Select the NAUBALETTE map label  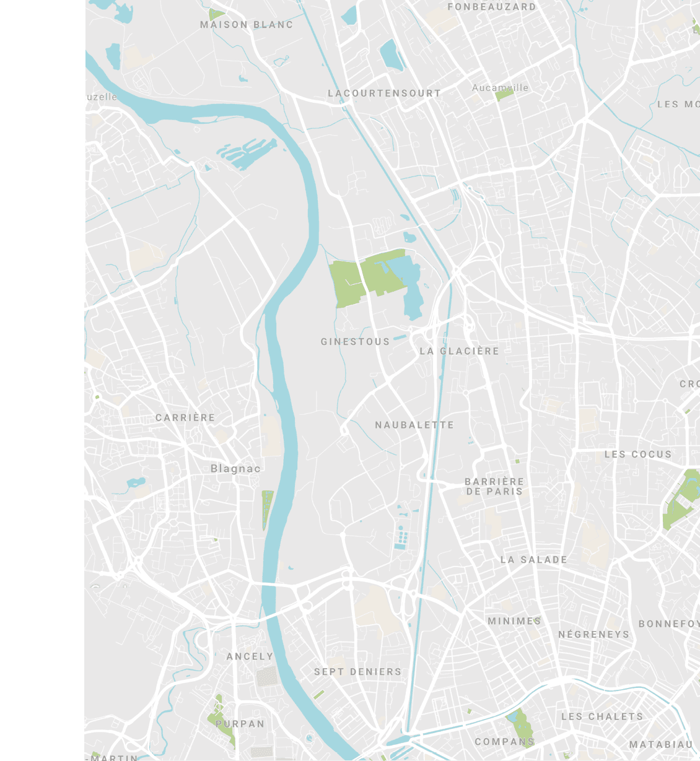[x=414, y=425]
